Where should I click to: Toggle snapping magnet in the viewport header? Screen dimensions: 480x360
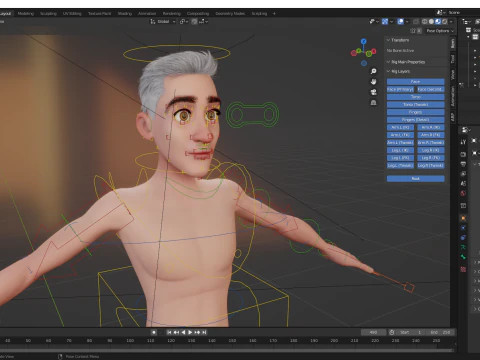click(x=194, y=21)
